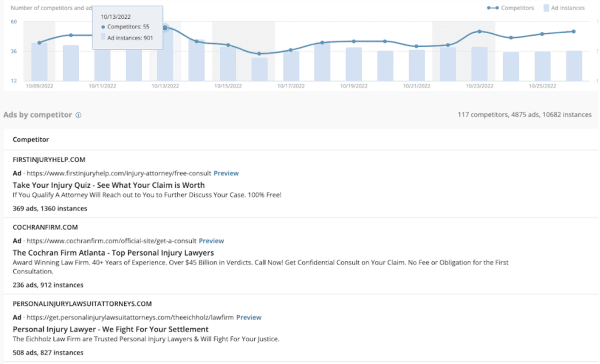Open 'Personal Injury Lawyer - We Fight' ad headline
The height and width of the screenshot is (364, 600).
coord(110,329)
